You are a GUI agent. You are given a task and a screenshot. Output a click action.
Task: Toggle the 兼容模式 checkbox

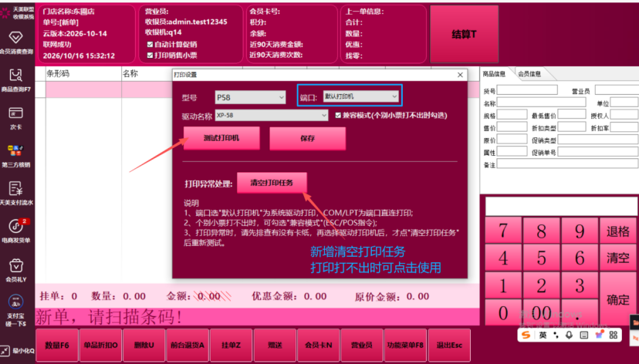pyautogui.click(x=338, y=115)
